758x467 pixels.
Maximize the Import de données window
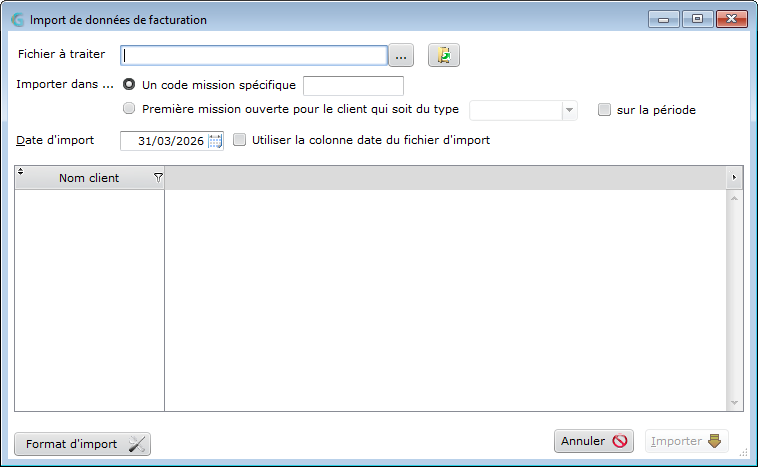(697, 19)
